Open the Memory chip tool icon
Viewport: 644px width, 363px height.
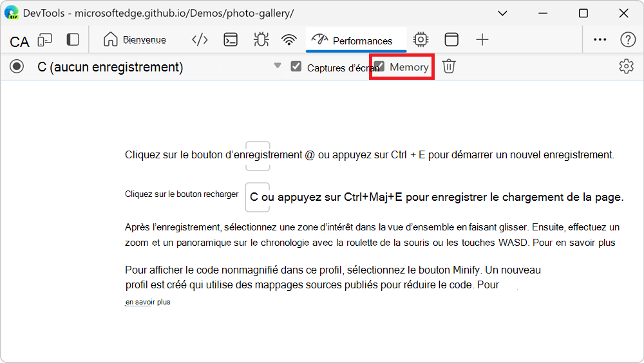[421, 39]
